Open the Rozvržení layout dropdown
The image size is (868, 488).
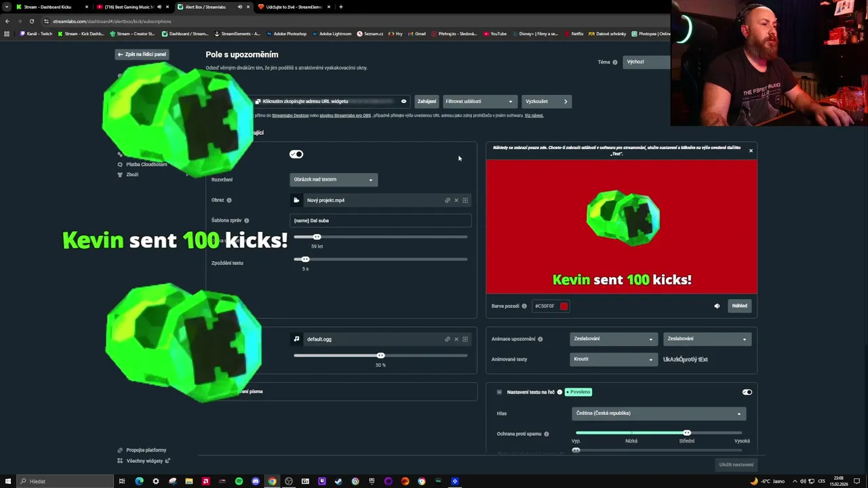(x=334, y=180)
